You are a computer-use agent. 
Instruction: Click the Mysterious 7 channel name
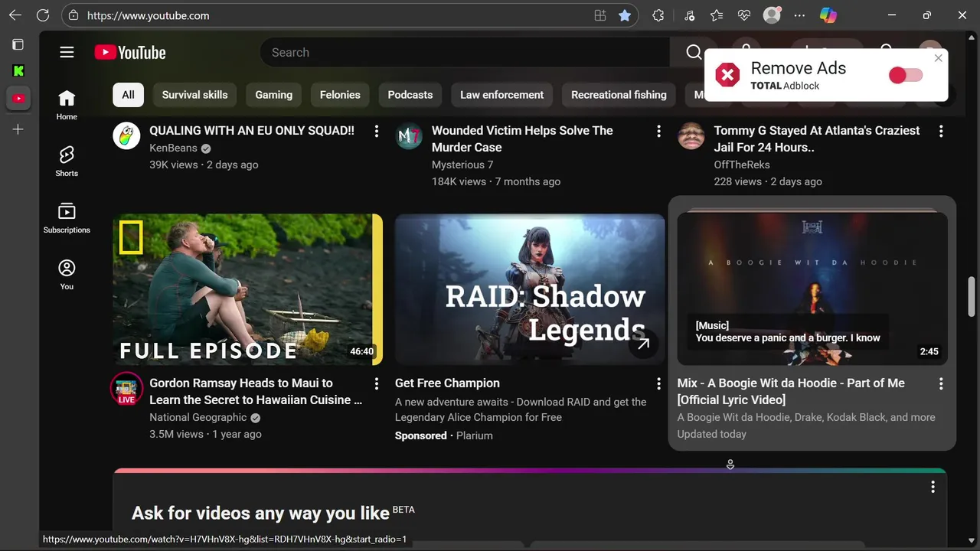[462, 165]
